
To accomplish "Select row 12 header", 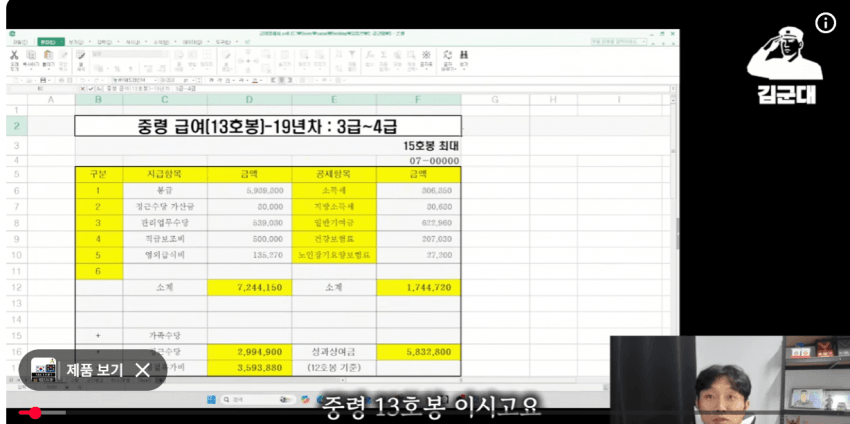I will click(17, 288).
